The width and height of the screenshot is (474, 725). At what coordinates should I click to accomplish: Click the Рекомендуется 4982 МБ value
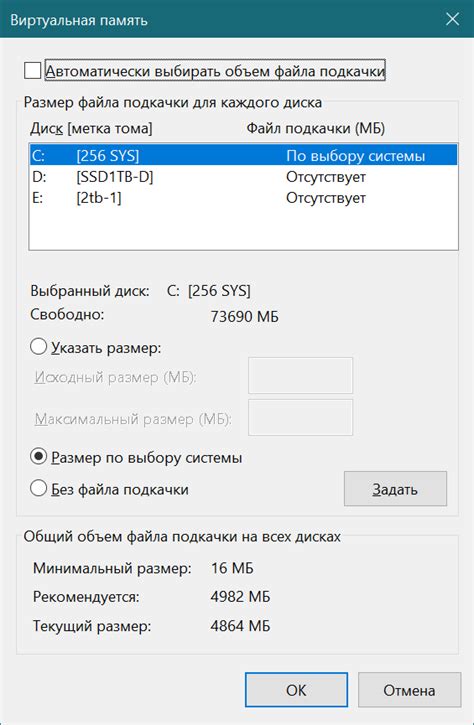click(x=240, y=596)
